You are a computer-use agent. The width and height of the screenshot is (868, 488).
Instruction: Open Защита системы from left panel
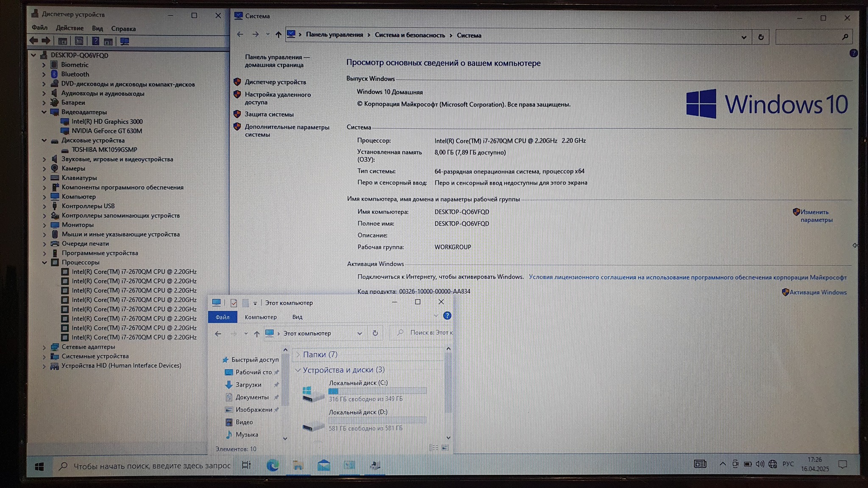coord(269,114)
